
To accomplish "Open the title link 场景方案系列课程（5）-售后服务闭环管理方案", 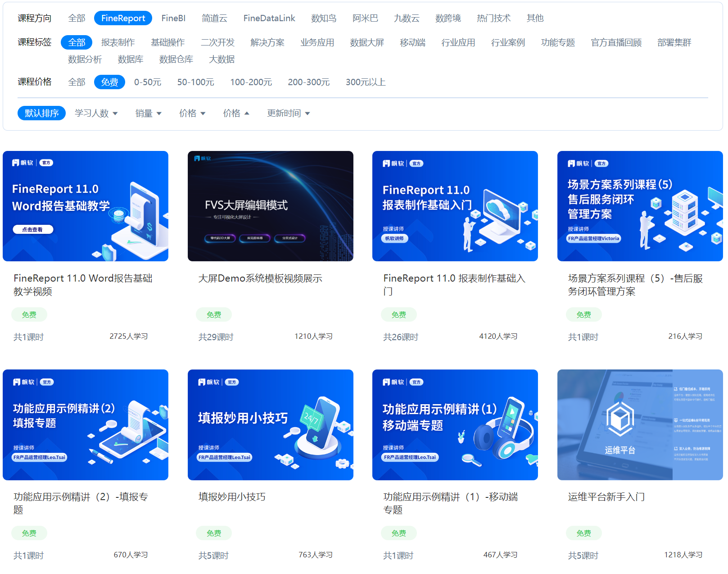I will pos(635,285).
